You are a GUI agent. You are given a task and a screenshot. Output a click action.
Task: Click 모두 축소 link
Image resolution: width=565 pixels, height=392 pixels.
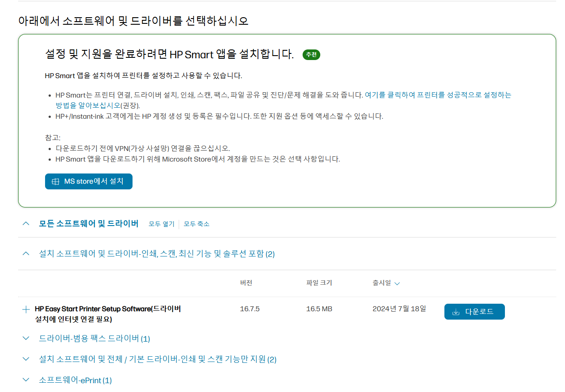point(197,224)
